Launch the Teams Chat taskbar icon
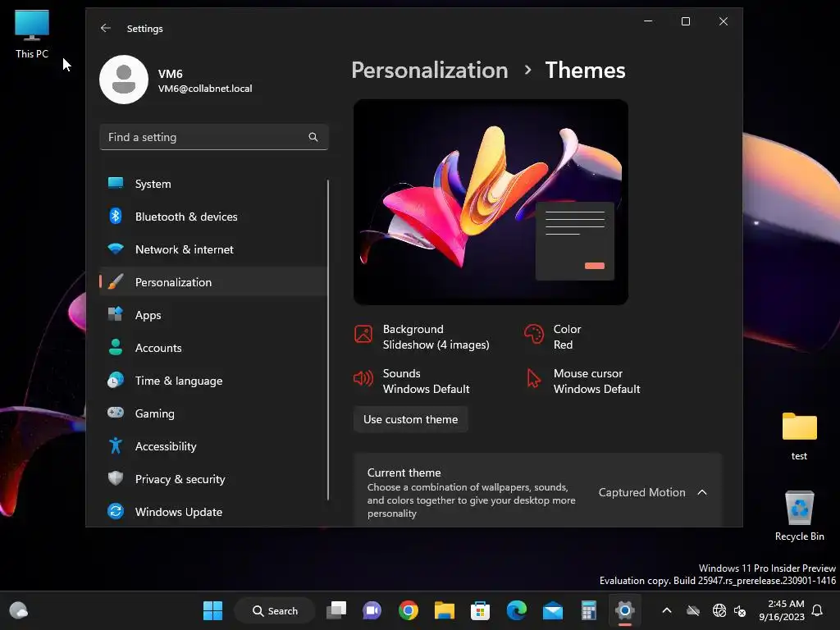Image resolution: width=840 pixels, height=630 pixels. (372, 610)
